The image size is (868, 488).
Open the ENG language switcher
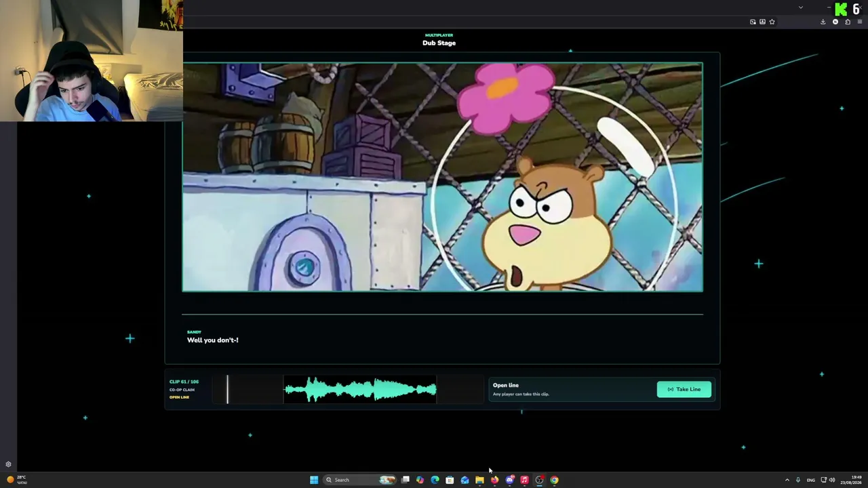pos(811,480)
